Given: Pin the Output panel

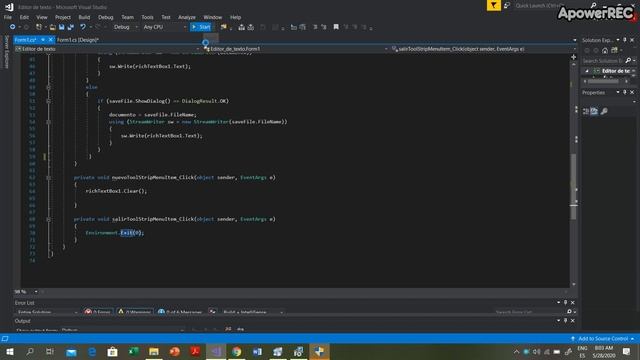Looking at the screenshot, I should point(565,321).
